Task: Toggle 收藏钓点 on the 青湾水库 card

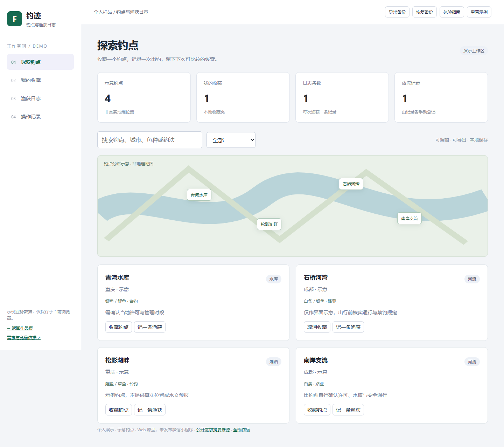Action: pos(119,327)
